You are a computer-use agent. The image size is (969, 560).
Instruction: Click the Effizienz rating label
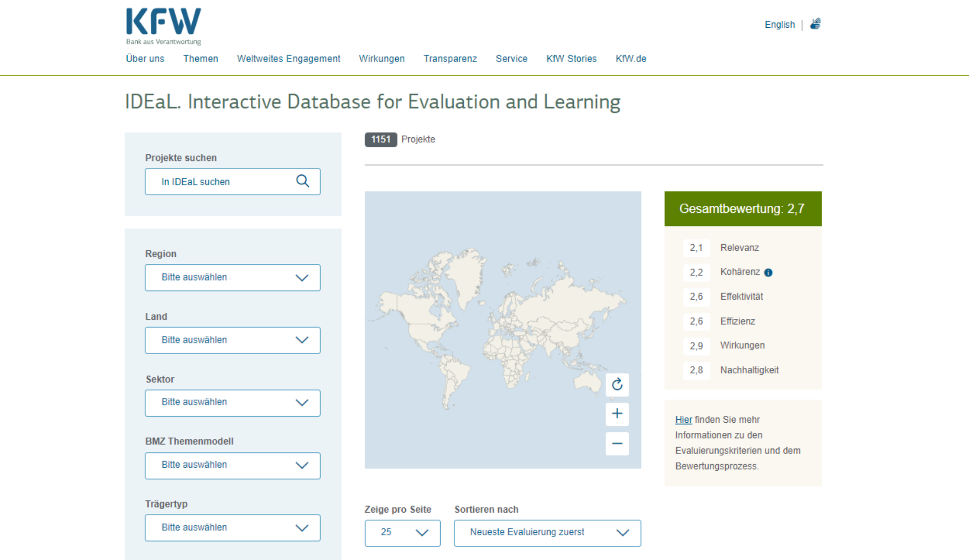point(737,321)
